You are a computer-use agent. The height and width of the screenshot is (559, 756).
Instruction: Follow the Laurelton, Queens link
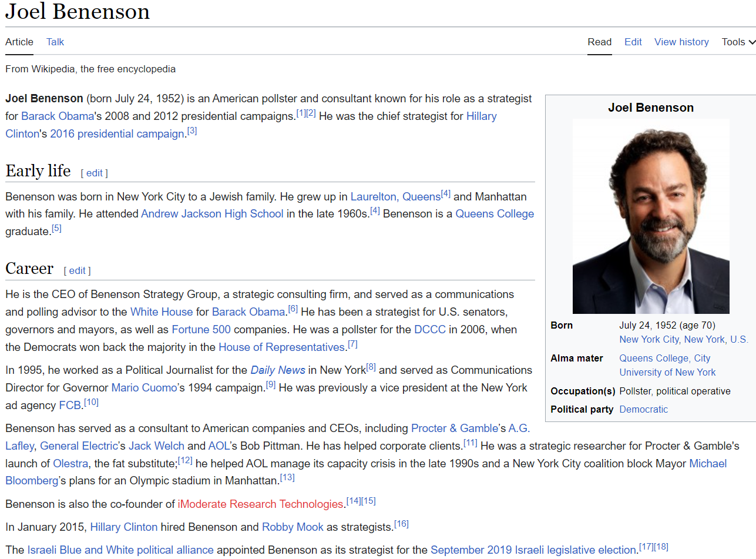click(395, 196)
